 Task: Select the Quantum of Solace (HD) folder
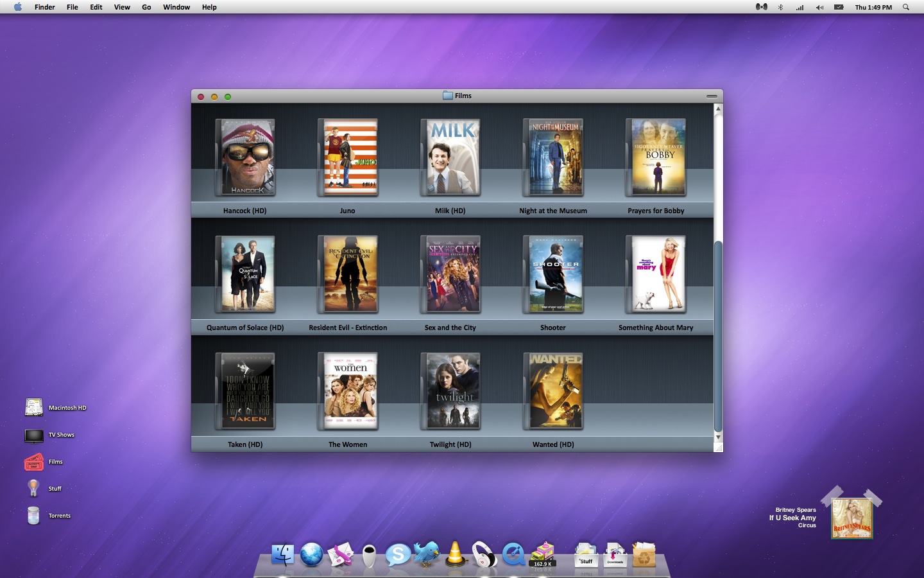tap(245, 275)
